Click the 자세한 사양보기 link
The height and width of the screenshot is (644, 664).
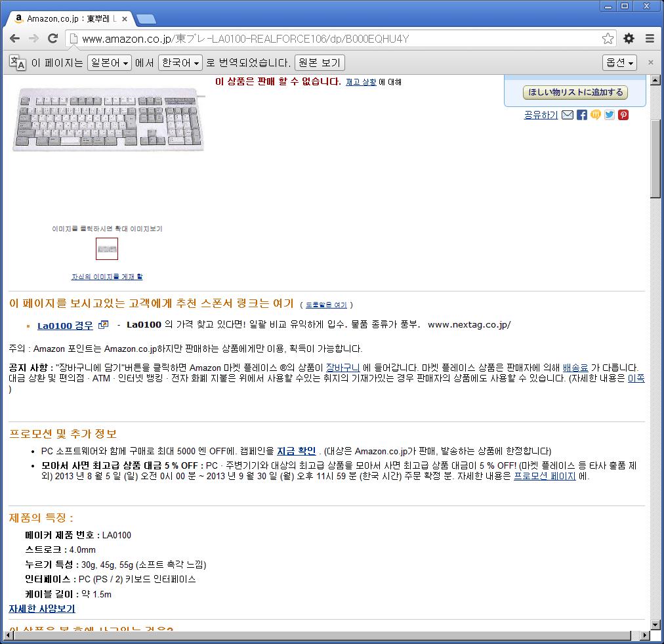pos(42,609)
